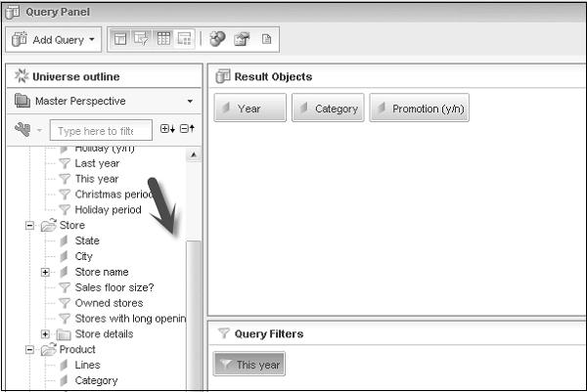Select the Product folder

click(x=77, y=349)
